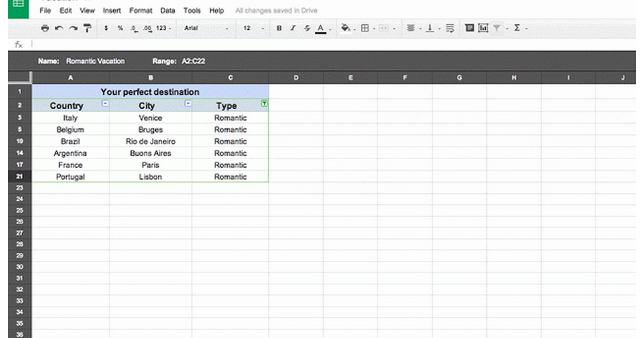The height and width of the screenshot is (338, 644).
Task: Toggle the Filter toolbar button
Action: 497,28
